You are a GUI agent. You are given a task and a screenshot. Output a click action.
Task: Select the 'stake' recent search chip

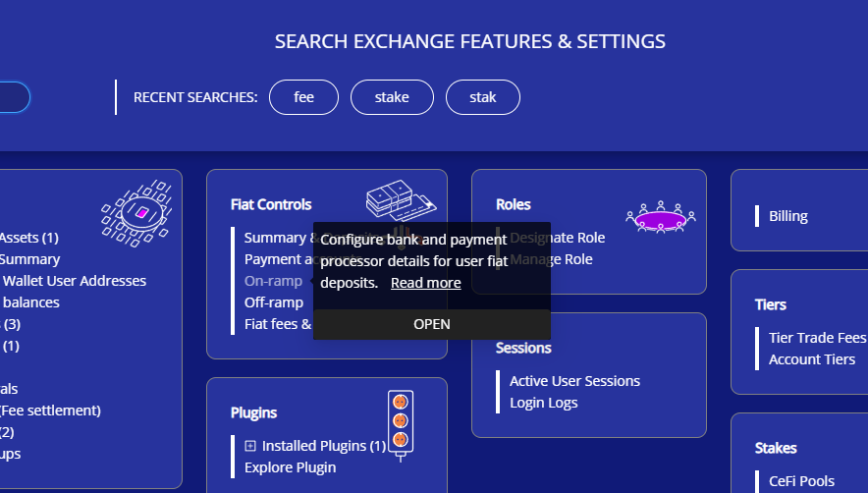pyautogui.click(x=392, y=97)
